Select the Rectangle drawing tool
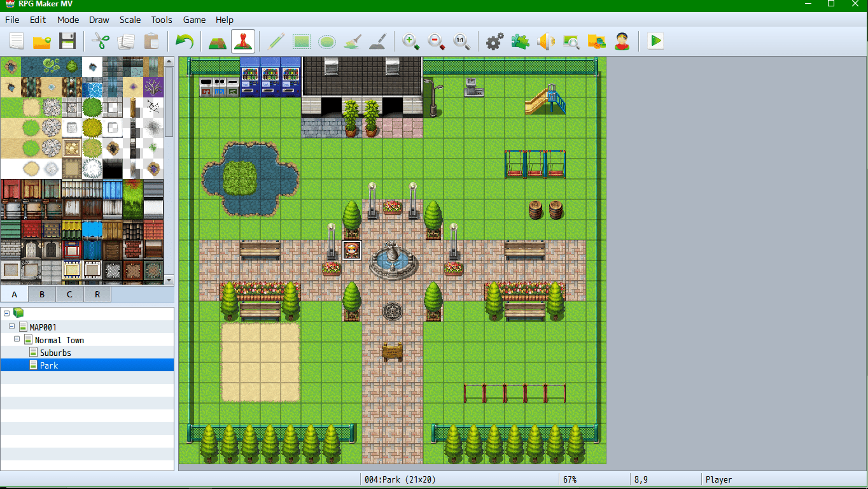Screen dimensions: 868x489 tap(302, 41)
